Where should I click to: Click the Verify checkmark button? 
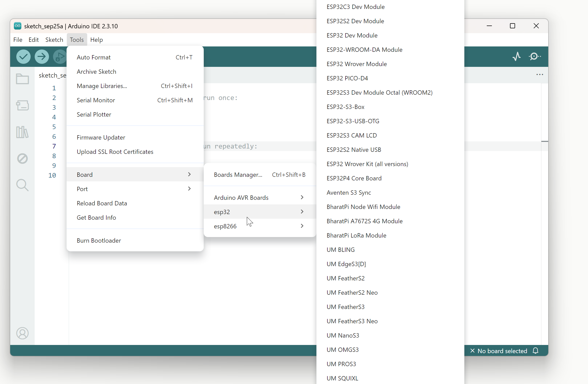[23, 57]
